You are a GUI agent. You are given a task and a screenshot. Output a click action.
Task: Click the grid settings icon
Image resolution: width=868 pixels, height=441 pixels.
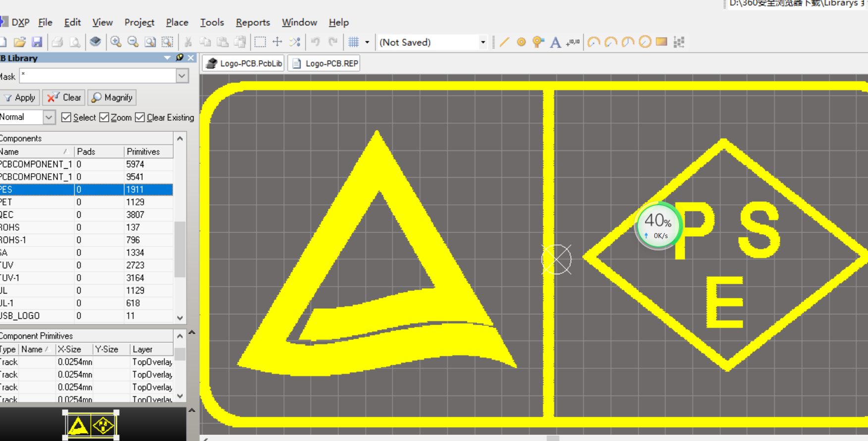[x=353, y=42]
